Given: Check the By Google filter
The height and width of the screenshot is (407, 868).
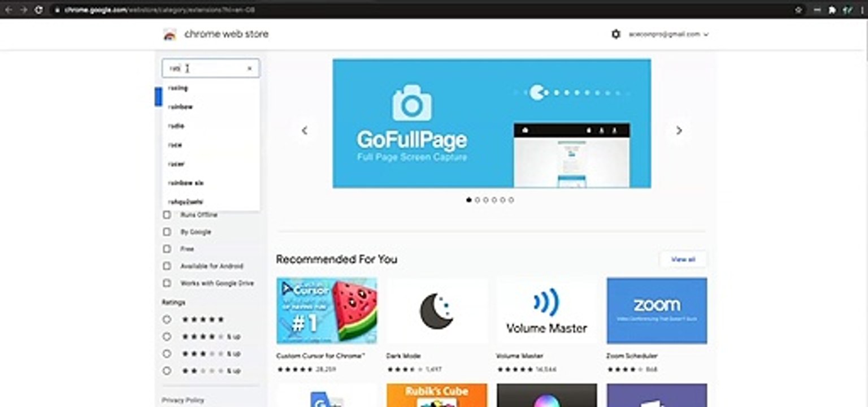Looking at the screenshot, I should click(167, 232).
